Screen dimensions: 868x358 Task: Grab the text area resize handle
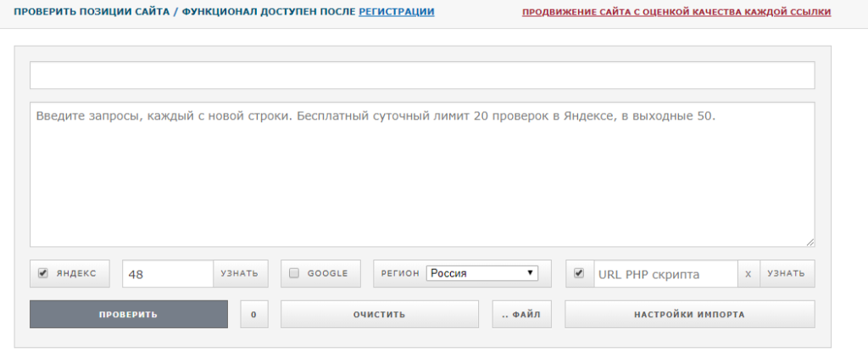pyautogui.click(x=810, y=243)
